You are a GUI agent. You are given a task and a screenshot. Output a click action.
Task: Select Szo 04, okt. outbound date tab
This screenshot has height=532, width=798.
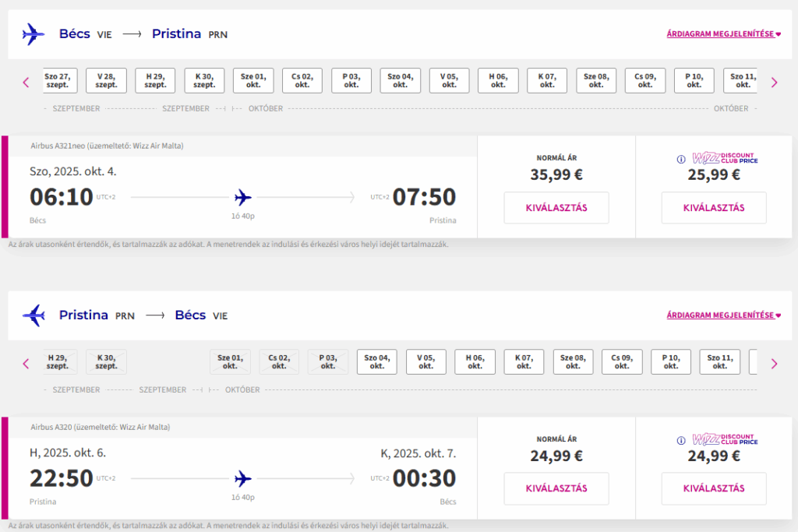[x=401, y=80]
